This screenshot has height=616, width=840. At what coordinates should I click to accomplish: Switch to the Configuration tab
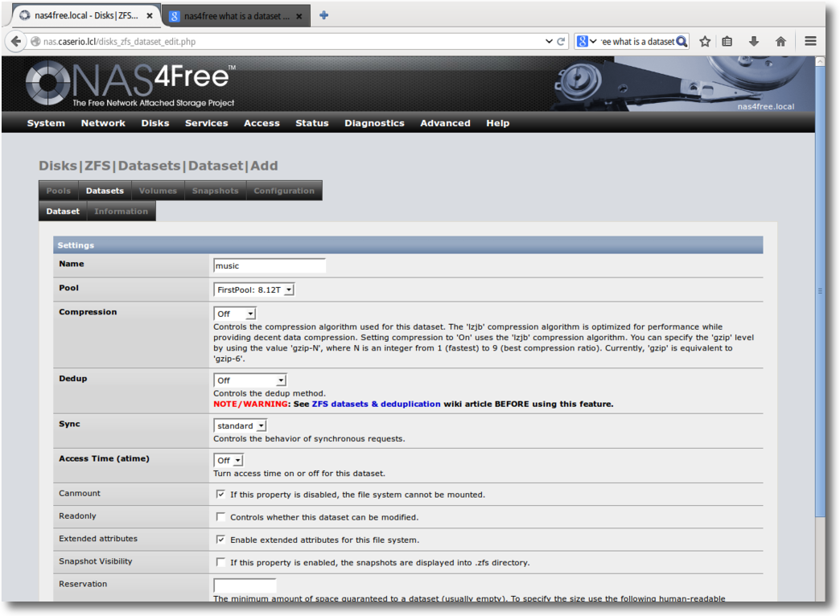coord(284,191)
